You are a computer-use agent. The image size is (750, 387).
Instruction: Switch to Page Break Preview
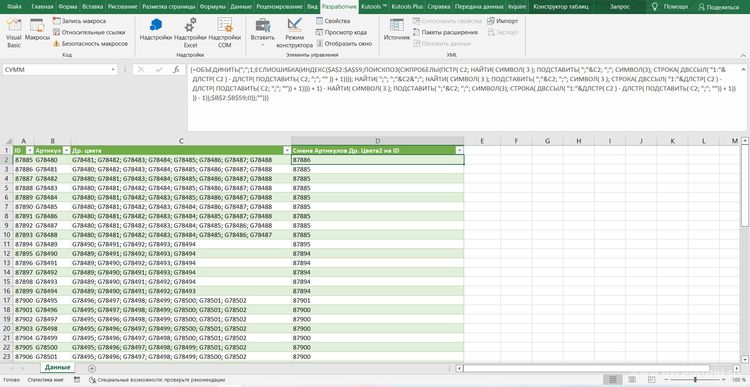[650, 380]
